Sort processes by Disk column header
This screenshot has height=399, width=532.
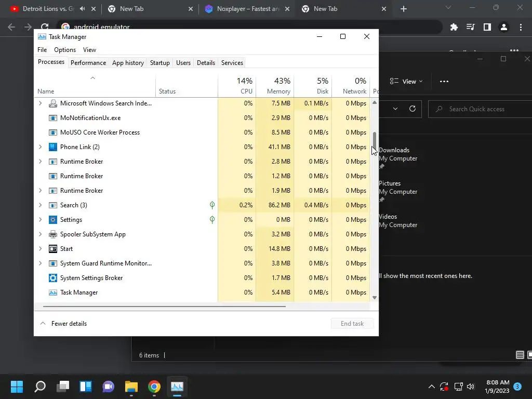point(313,86)
